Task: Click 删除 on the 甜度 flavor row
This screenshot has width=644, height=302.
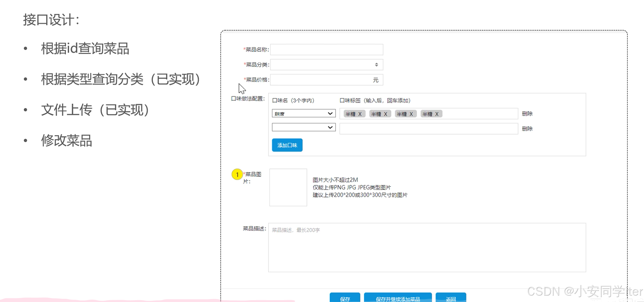Action: (x=527, y=114)
